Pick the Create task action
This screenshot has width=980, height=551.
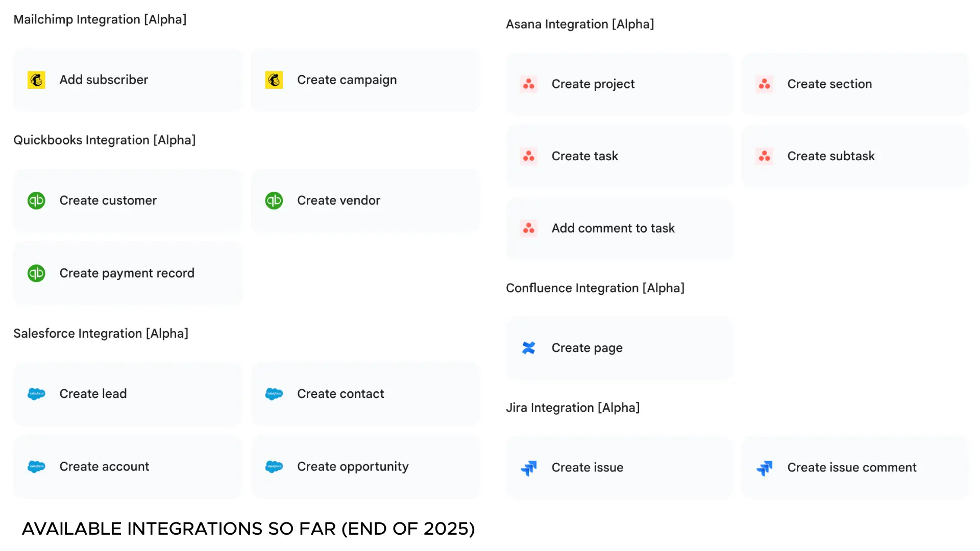[x=619, y=156]
